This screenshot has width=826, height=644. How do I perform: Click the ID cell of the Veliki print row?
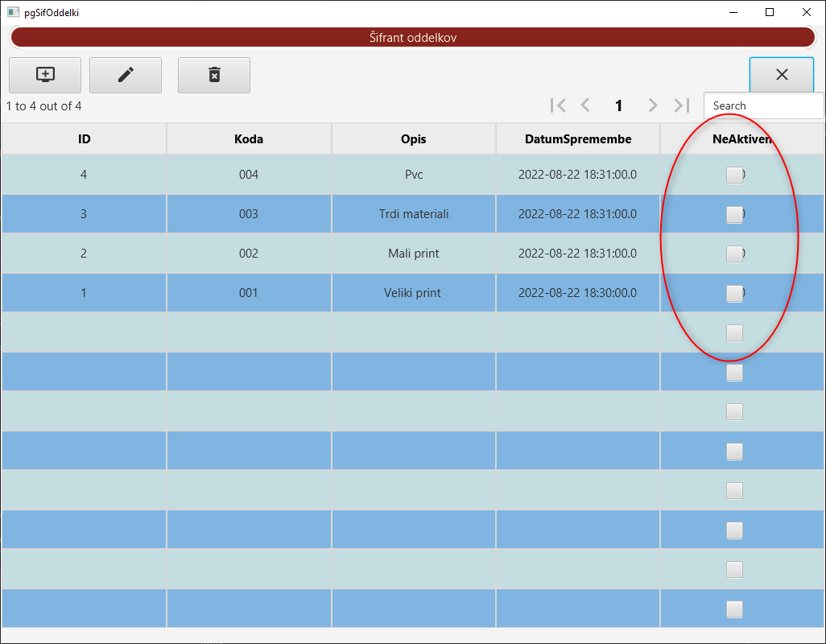click(84, 293)
